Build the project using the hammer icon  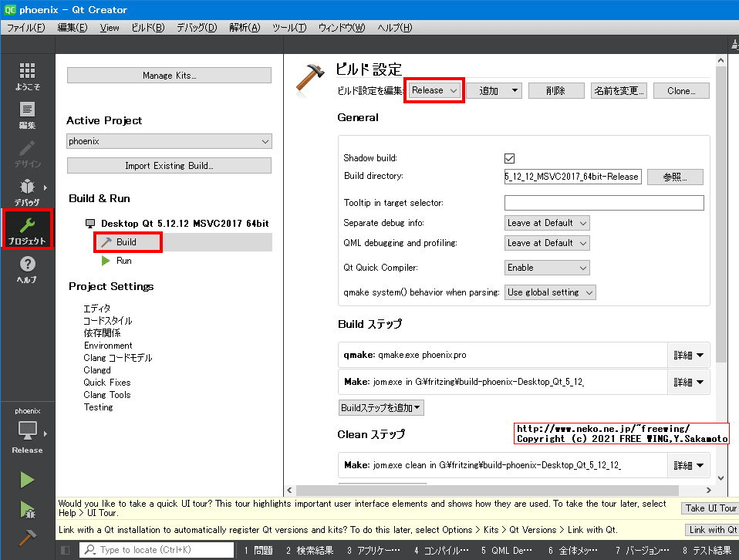click(27, 538)
